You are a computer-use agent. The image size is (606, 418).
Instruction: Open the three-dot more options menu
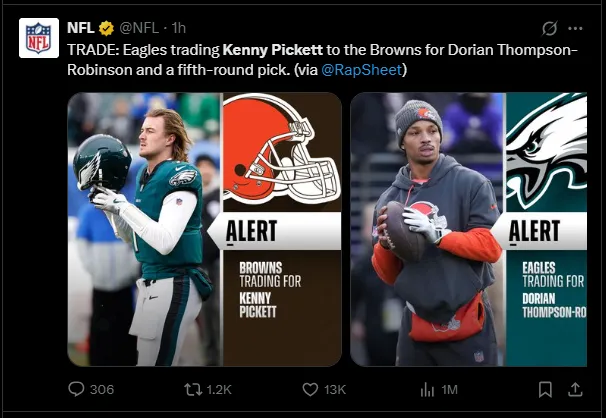[576, 28]
